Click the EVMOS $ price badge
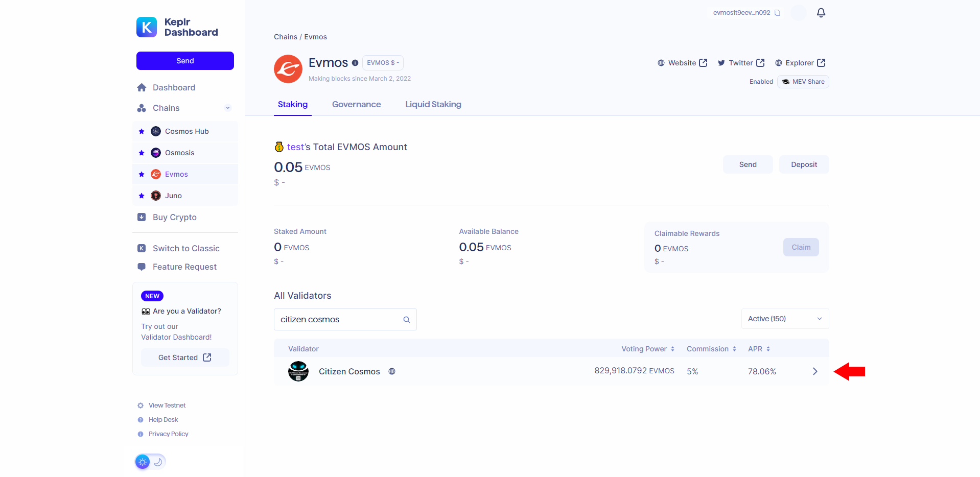The height and width of the screenshot is (477, 980). point(383,63)
